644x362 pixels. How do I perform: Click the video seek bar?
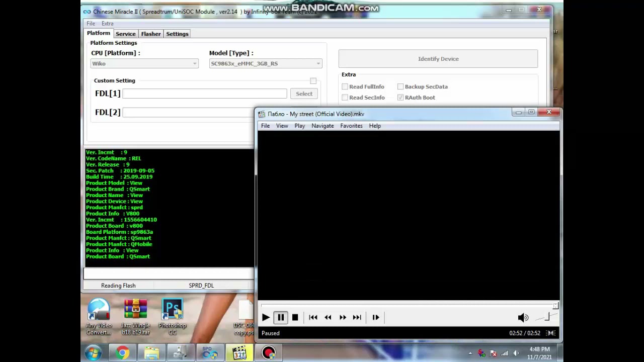point(408,305)
